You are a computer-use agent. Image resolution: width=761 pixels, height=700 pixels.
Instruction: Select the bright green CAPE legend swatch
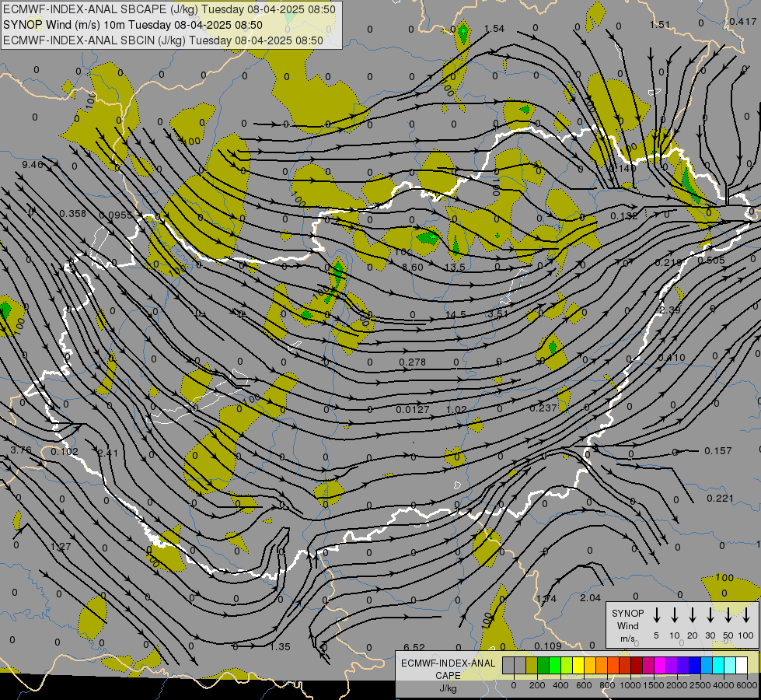tap(555, 666)
